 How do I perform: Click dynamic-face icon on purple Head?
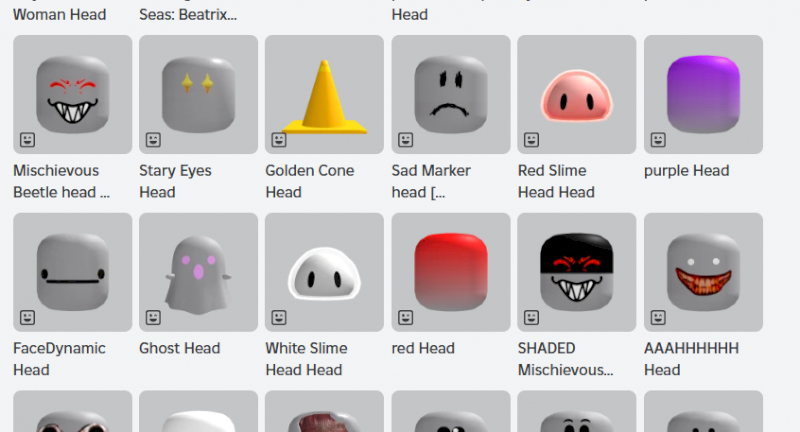658,140
